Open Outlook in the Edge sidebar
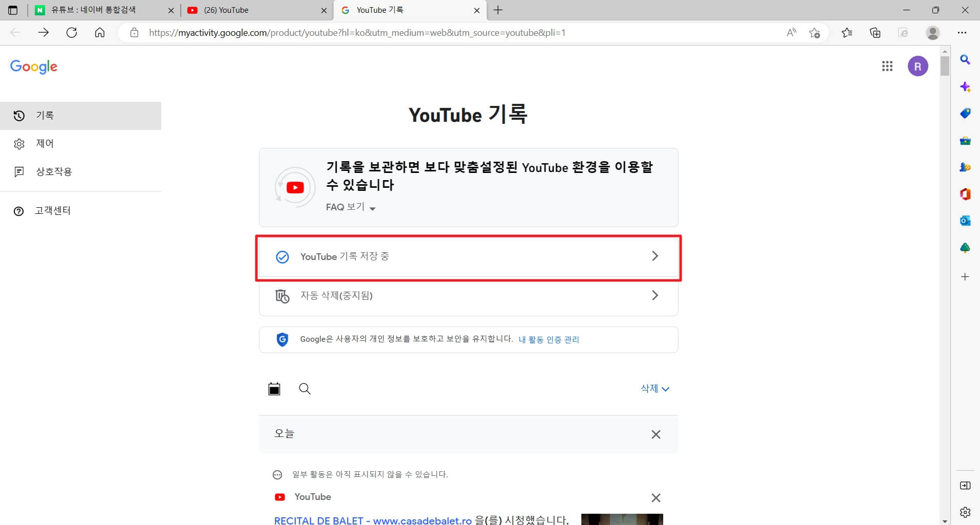The image size is (980, 525). [x=965, y=221]
